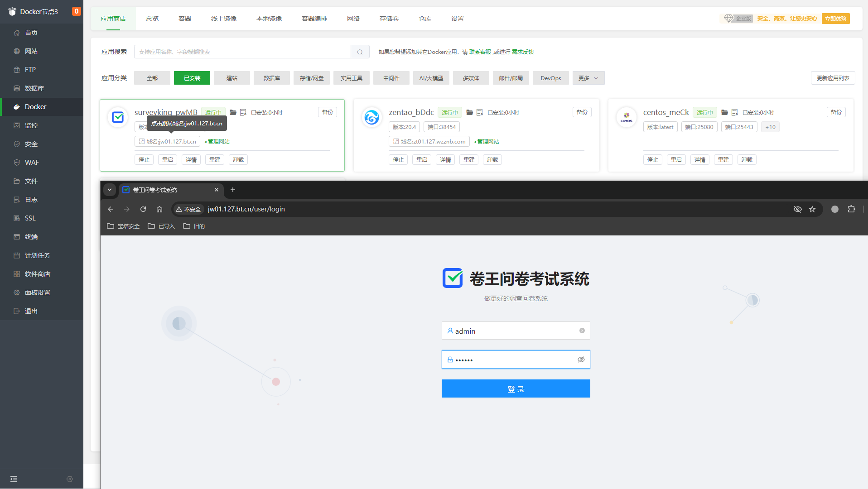This screenshot has height=489, width=868.
Task: Open the 已导入 bookmarks folder
Action: (161, 226)
